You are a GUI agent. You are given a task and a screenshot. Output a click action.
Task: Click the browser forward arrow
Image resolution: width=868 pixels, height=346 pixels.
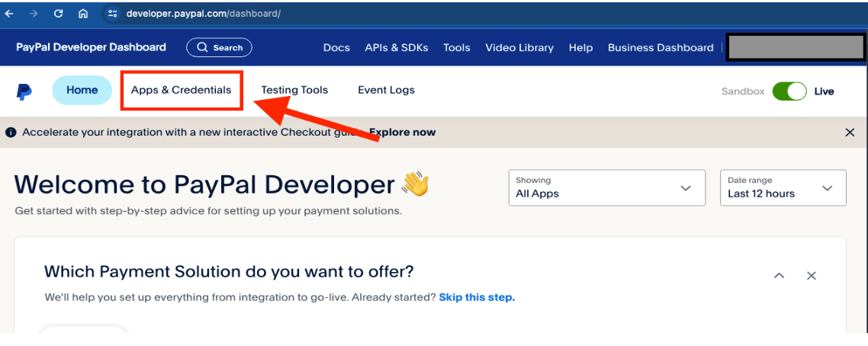[34, 14]
